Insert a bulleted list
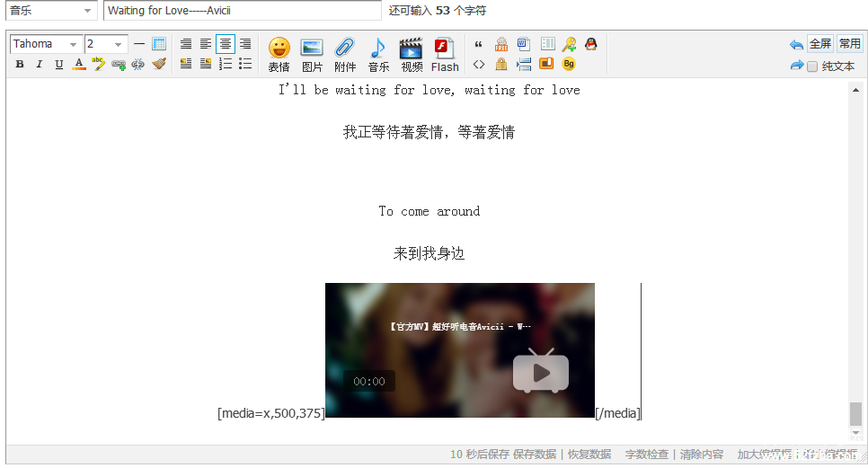 [245, 64]
